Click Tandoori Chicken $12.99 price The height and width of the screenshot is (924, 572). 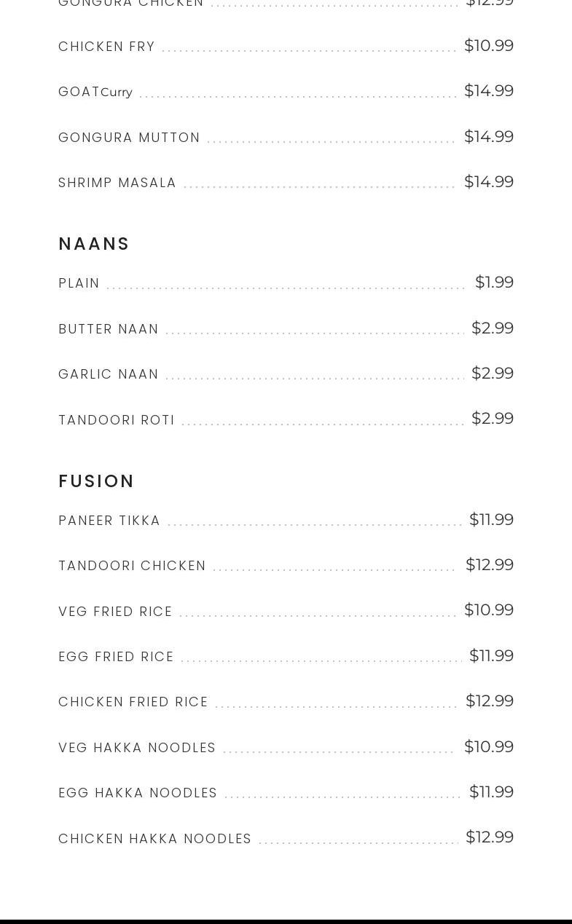tap(489, 564)
